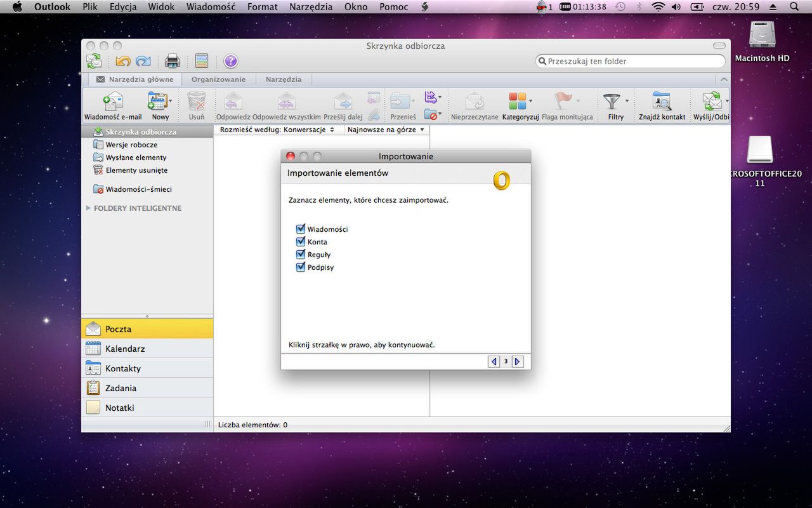Switch to Notatki view
The height and width of the screenshot is (508, 812).
point(147,408)
